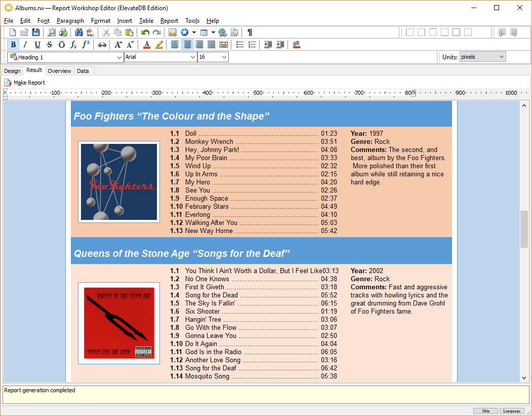The width and height of the screenshot is (532, 416).
Task: Toggle the bulleted list
Action: 240,45
